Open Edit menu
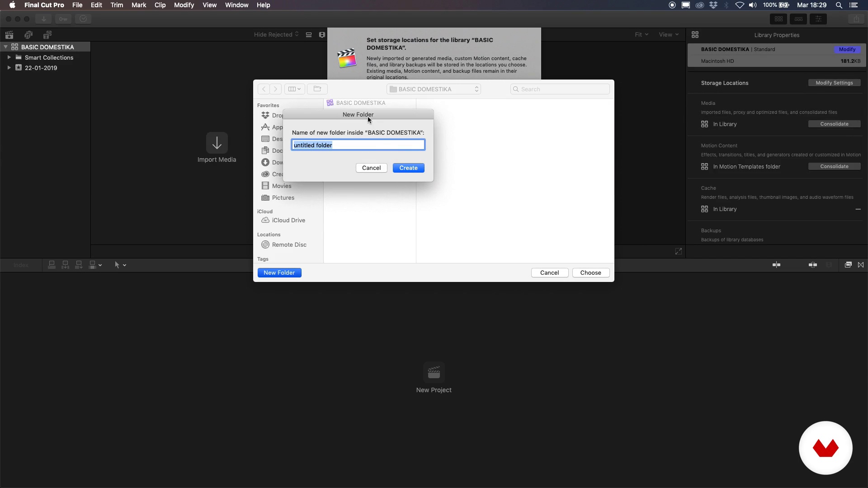 tap(96, 5)
